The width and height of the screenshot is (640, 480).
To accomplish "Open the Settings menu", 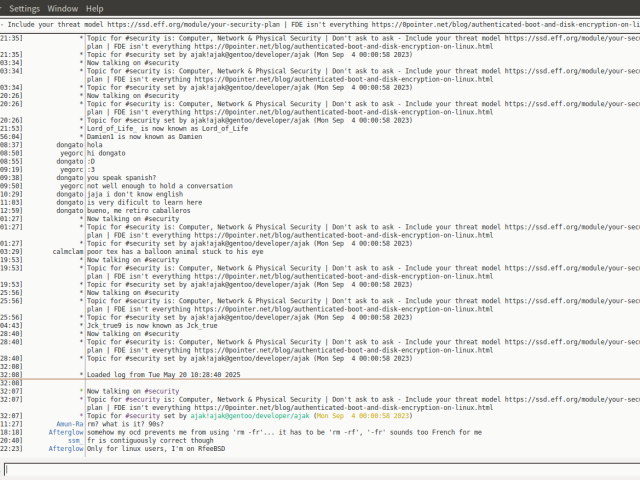I will point(24,8).
